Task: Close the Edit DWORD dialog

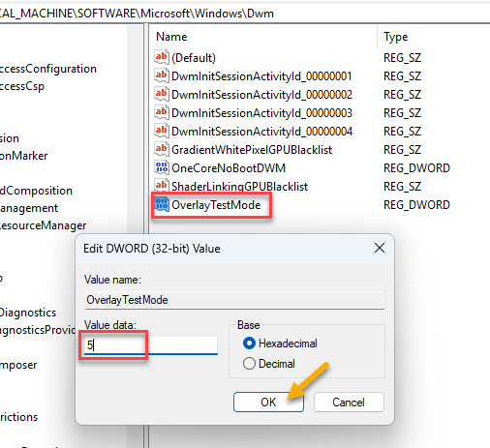Action: point(380,248)
